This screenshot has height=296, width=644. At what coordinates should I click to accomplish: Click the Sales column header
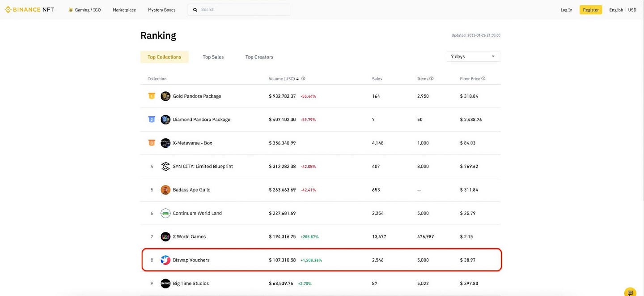pos(377,79)
